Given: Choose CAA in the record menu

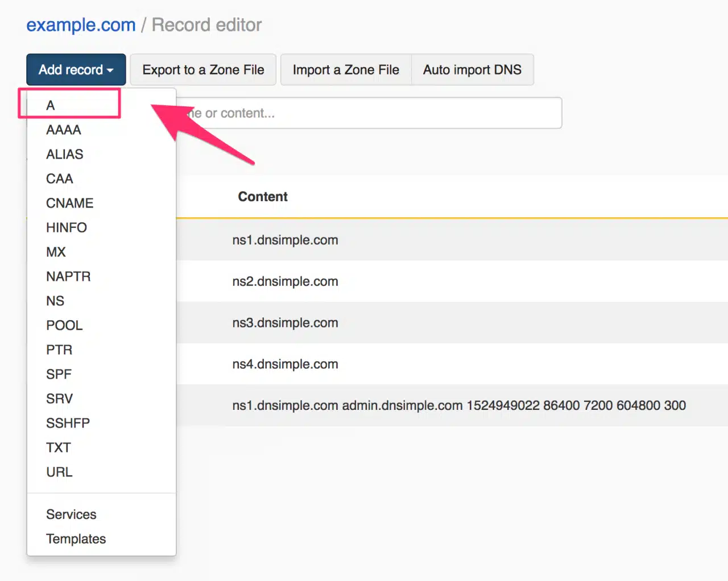Looking at the screenshot, I should [x=101, y=179].
